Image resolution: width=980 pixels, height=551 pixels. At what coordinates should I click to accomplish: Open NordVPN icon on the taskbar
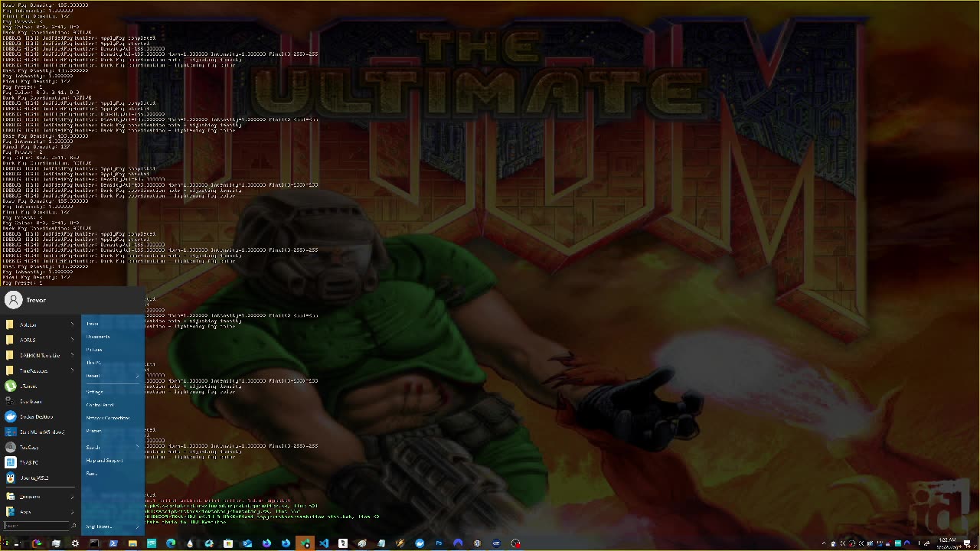click(x=459, y=543)
